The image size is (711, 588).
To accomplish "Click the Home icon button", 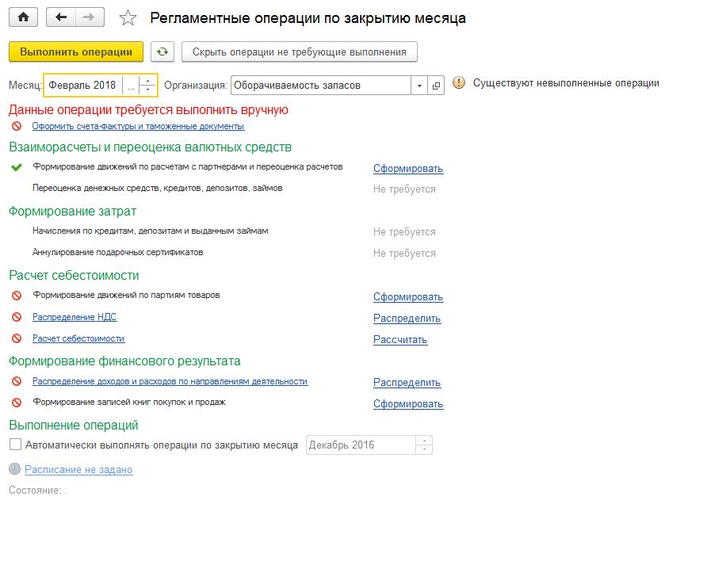I will (23, 17).
